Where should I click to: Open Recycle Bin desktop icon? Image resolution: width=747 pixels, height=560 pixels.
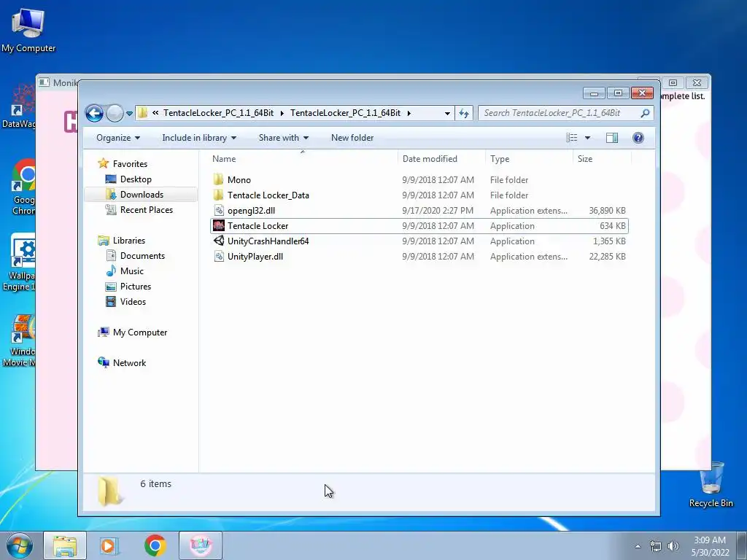click(711, 485)
